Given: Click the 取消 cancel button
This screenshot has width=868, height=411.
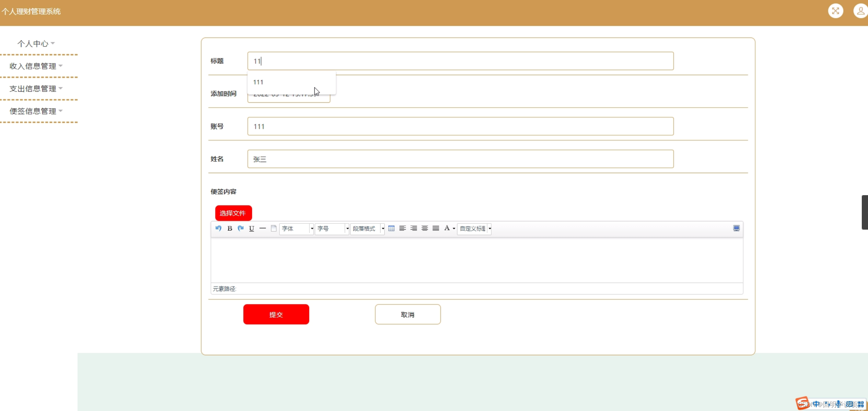Looking at the screenshot, I should click(407, 314).
